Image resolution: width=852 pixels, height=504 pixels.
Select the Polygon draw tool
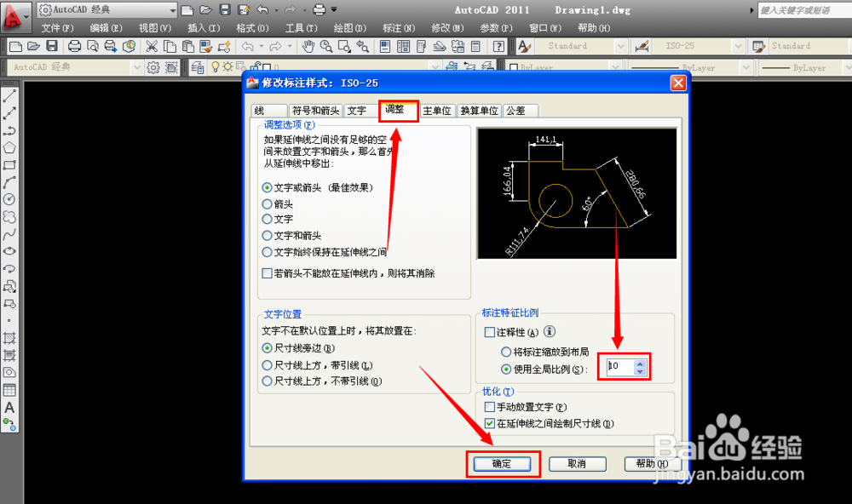[x=9, y=148]
